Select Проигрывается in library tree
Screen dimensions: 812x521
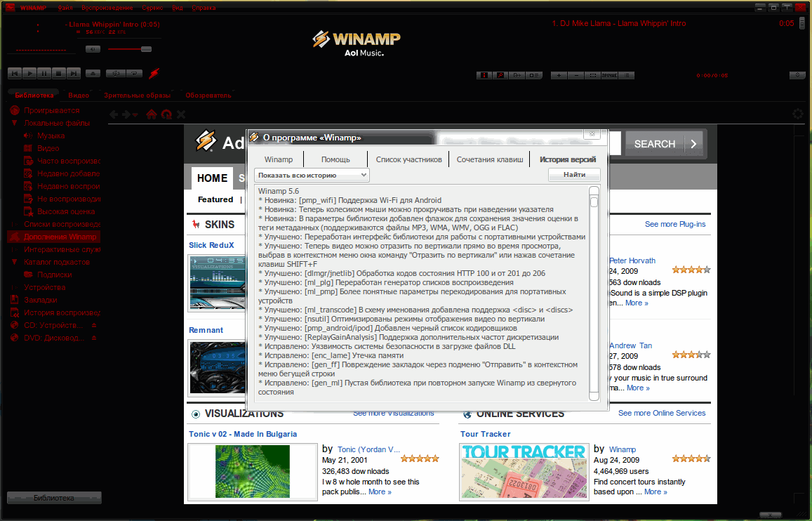coord(52,110)
